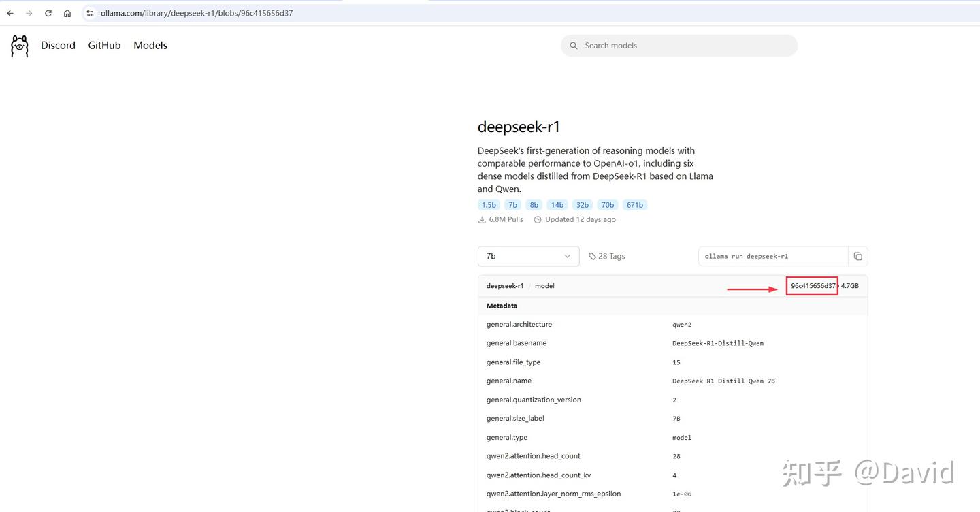
Task: Select the 671b size tag
Action: pyautogui.click(x=634, y=205)
